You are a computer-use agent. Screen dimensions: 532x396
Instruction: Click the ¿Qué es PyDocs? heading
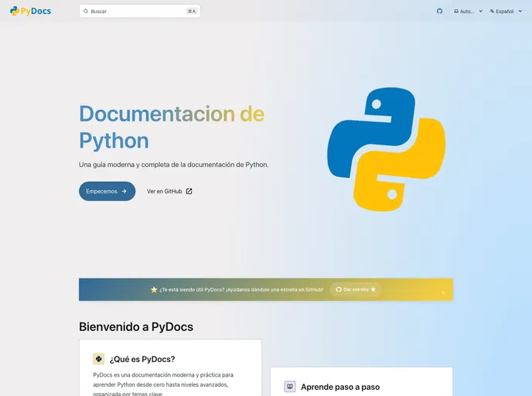point(142,359)
